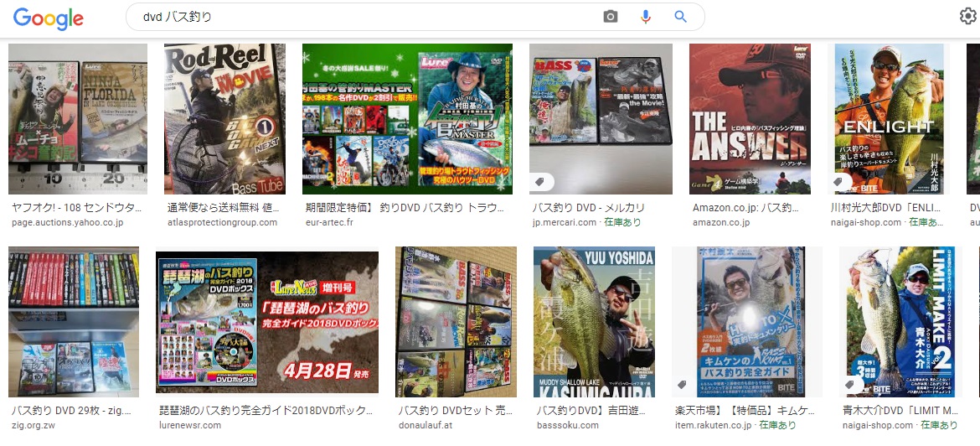Image resolution: width=980 pixels, height=446 pixels.
Task: Click product tag icon on キムケン thumbnail
Action: coord(683,385)
